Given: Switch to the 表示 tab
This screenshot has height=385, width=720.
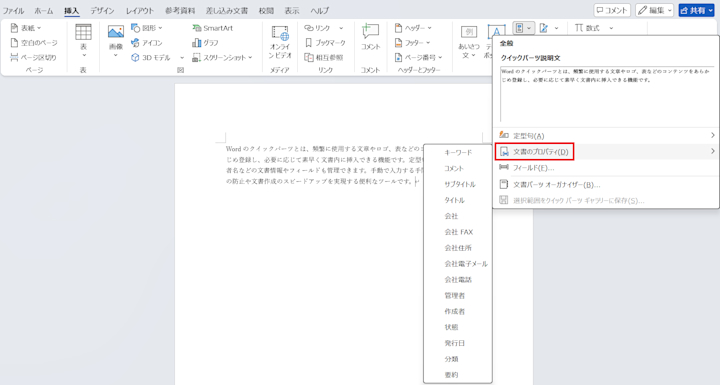Looking at the screenshot, I should (x=292, y=11).
